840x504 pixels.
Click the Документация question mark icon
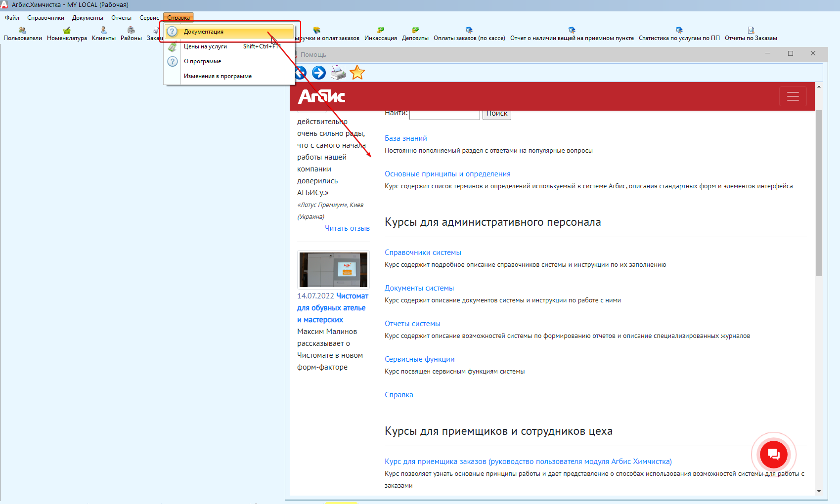pos(172,32)
